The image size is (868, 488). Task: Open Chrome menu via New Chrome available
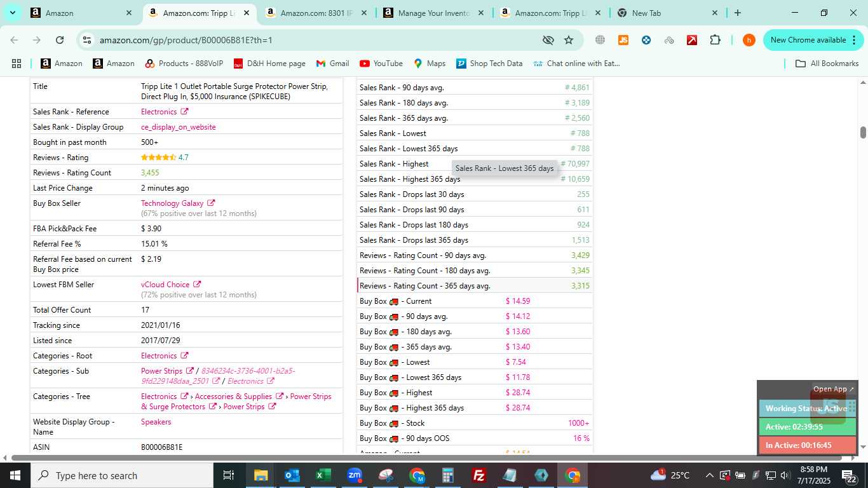pos(814,40)
